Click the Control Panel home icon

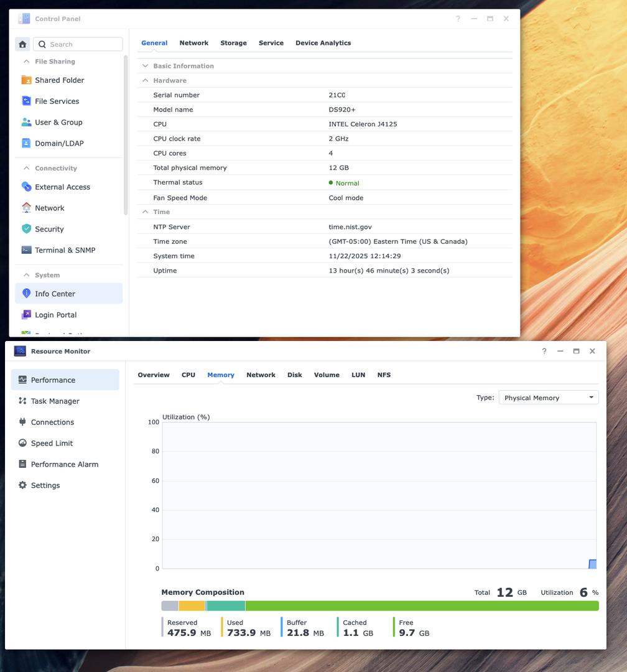point(23,44)
